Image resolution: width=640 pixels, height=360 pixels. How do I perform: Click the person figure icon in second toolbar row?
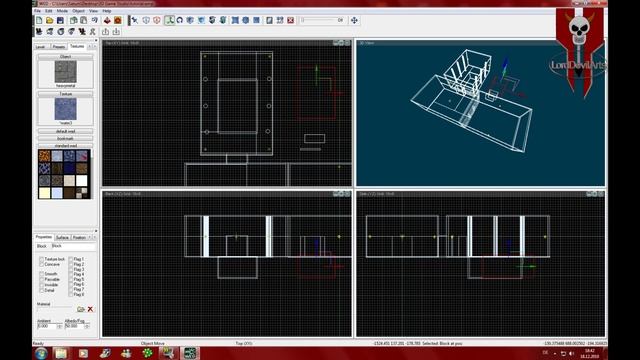point(93,31)
